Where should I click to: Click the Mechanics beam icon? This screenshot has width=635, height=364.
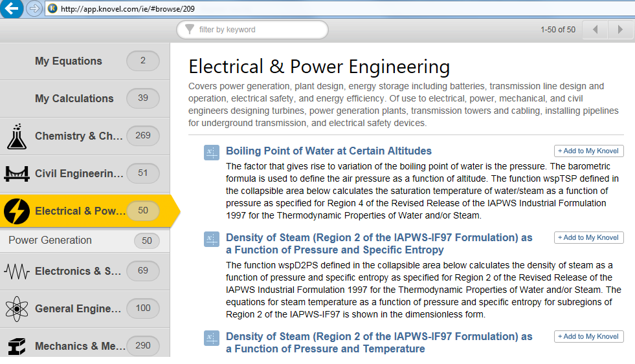[17, 347]
